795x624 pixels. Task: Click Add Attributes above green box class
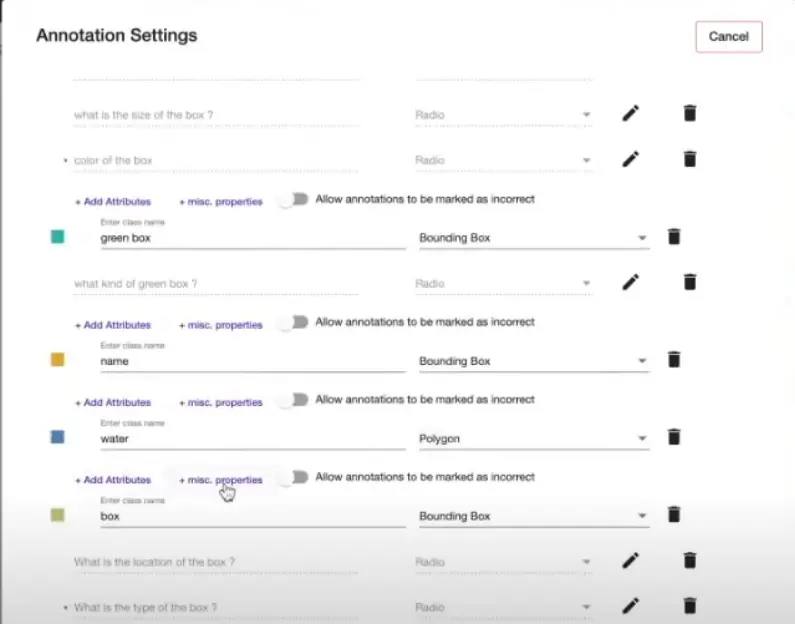pos(113,201)
